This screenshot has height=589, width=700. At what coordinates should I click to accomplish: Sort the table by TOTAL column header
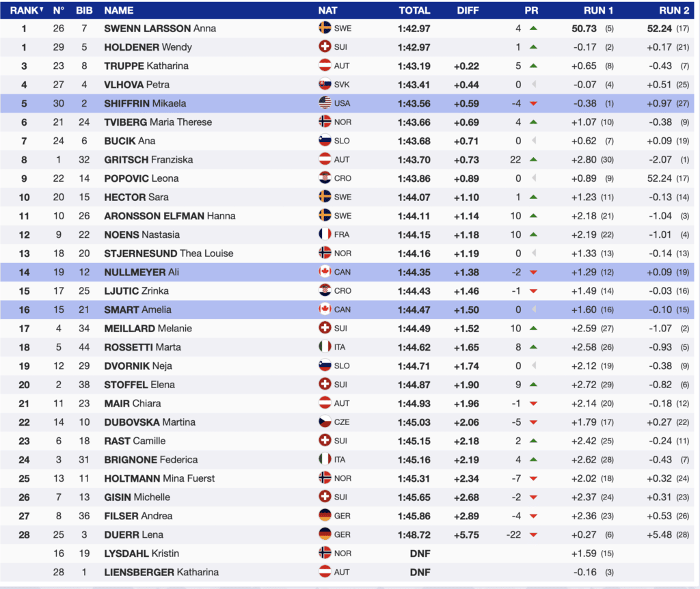tap(414, 10)
